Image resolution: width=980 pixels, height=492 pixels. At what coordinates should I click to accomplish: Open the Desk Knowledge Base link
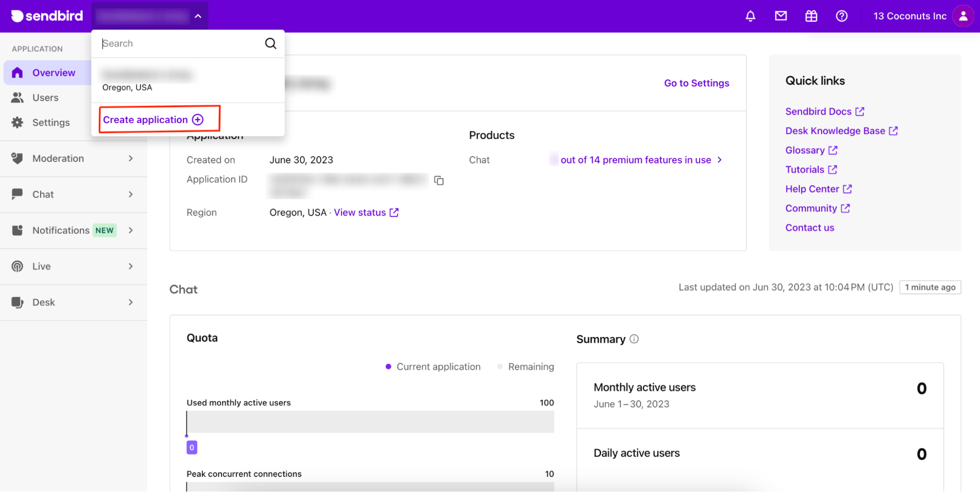[841, 130]
